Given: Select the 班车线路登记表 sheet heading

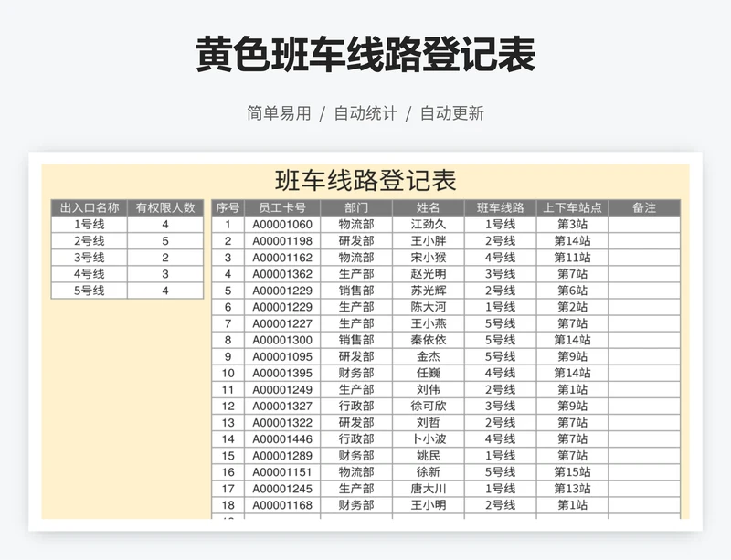Looking at the screenshot, I should click(365, 181).
